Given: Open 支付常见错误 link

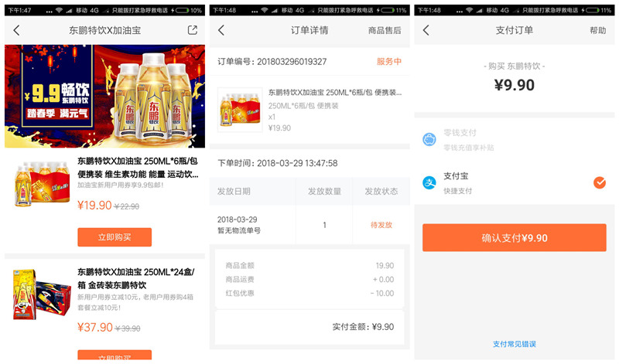Looking at the screenshot, I should pyautogui.click(x=515, y=344).
